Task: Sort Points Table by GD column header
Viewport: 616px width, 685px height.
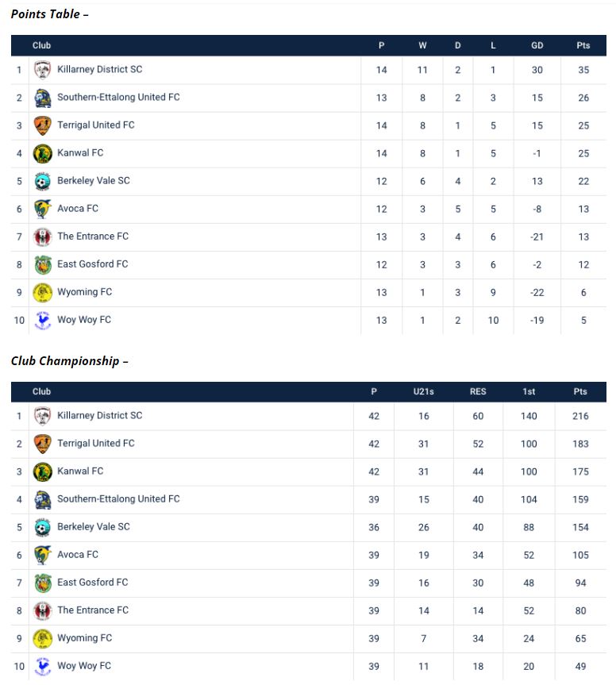Action: [x=537, y=46]
